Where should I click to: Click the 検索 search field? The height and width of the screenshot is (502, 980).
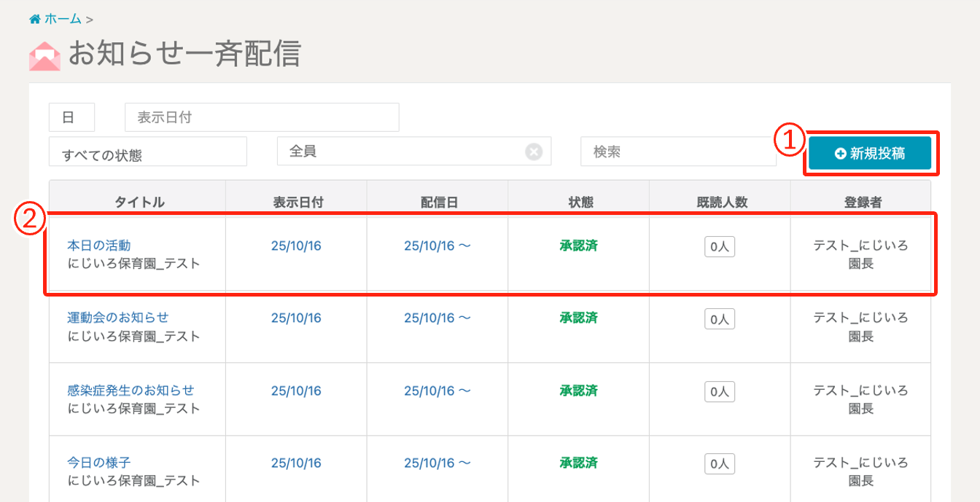click(677, 152)
